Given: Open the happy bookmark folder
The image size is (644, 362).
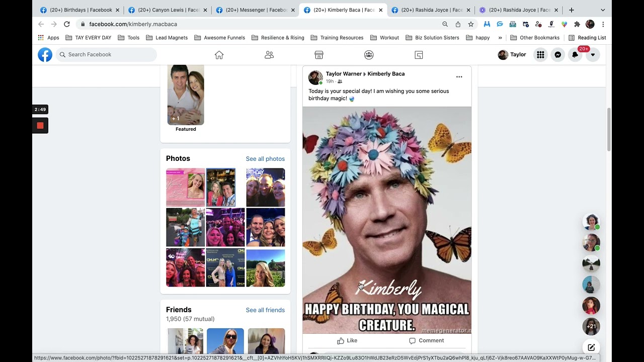Looking at the screenshot, I should [x=478, y=38].
